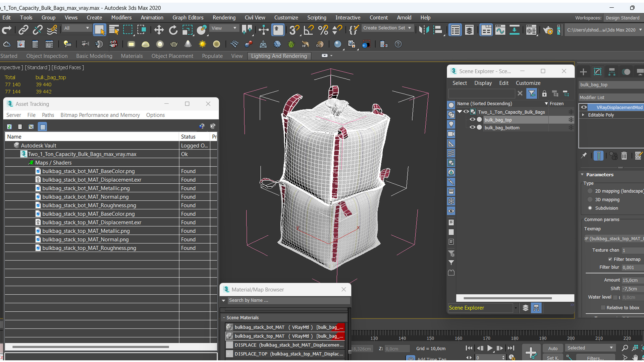The width and height of the screenshot is (644, 362).
Task: Open the All selection filter dropdown
Action: [x=76, y=28]
